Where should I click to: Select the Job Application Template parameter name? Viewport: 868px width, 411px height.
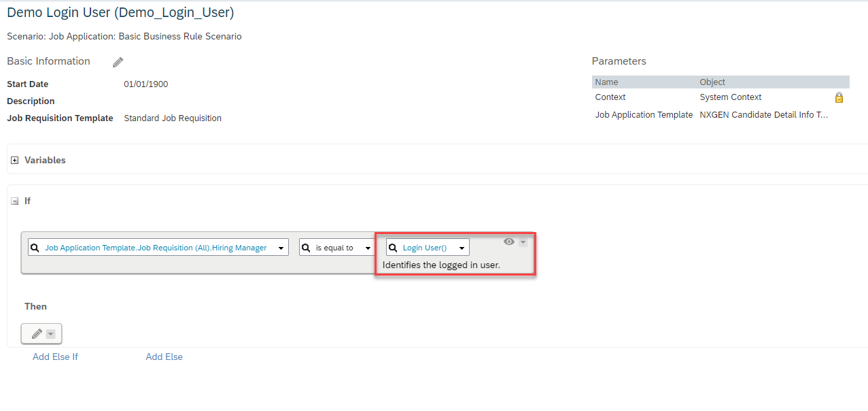pos(644,115)
